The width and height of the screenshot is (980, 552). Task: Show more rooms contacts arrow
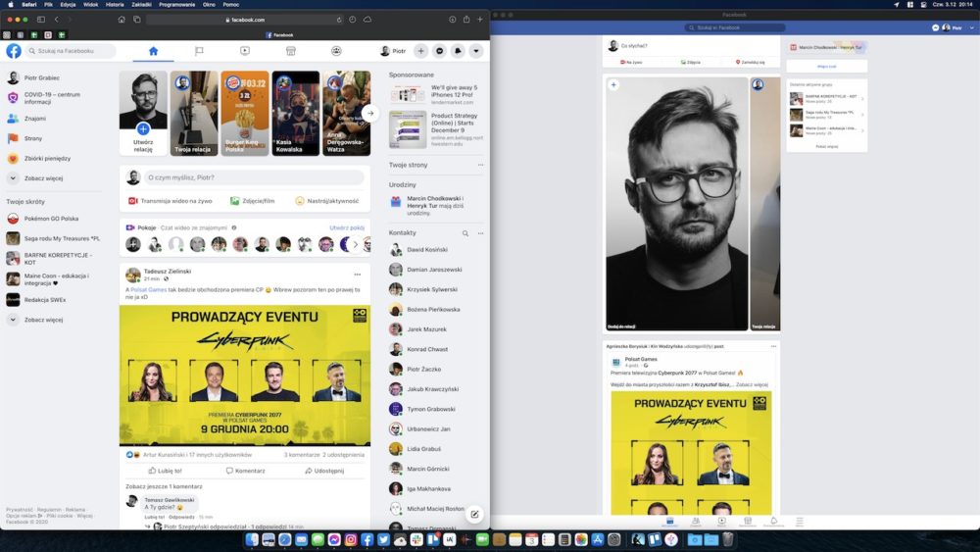pos(356,244)
